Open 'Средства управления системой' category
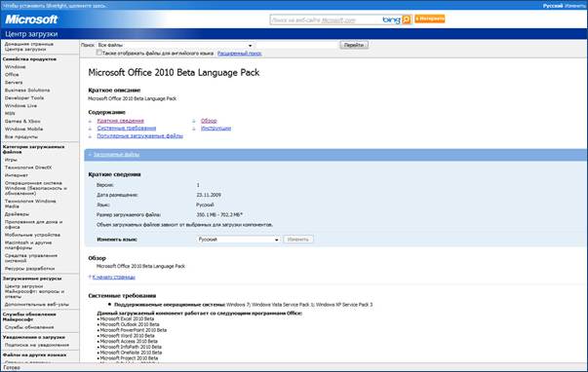The width and height of the screenshot is (588, 372). coord(31,258)
